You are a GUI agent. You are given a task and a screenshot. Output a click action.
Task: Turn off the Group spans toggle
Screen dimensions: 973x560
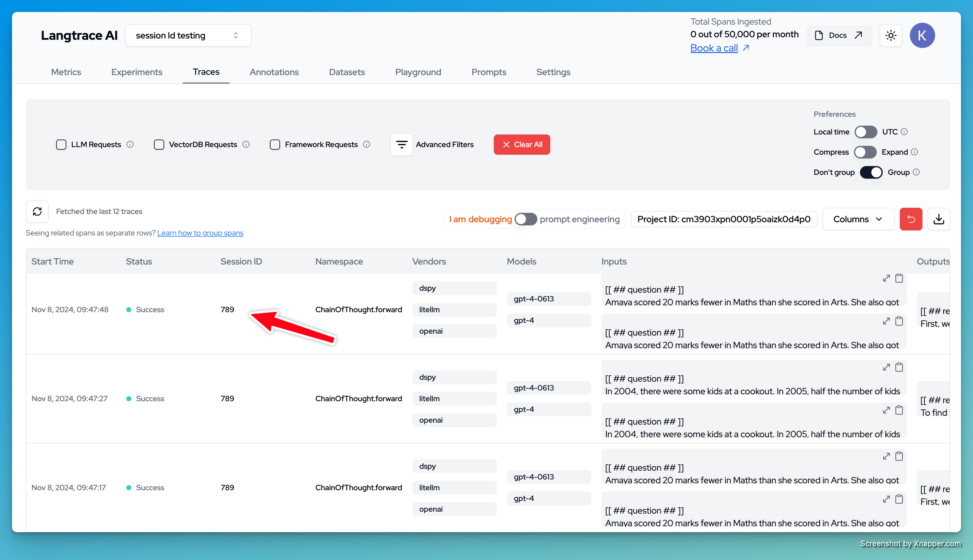click(x=871, y=172)
